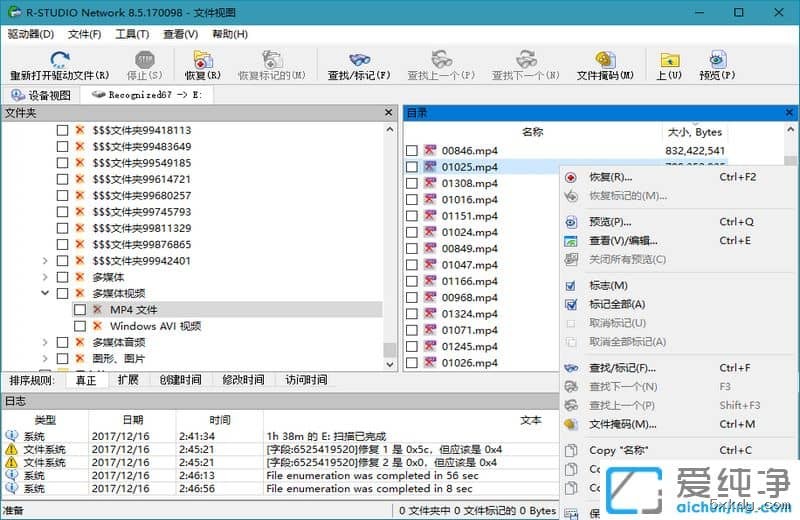Select the 创建时间 sort rule tab
The image size is (800, 520).
pyautogui.click(x=181, y=380)
